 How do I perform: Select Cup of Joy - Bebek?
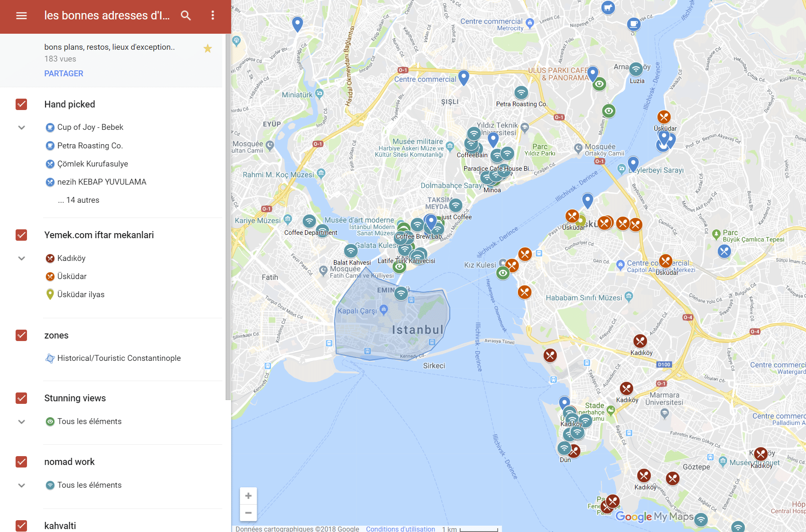pos(90,127)
